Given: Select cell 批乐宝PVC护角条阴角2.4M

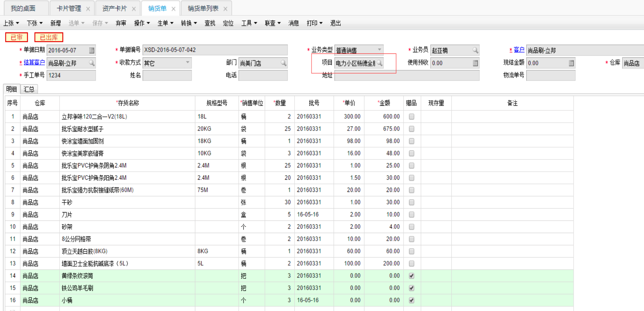Looking at the screenshot, I should [x=127, y=166].
